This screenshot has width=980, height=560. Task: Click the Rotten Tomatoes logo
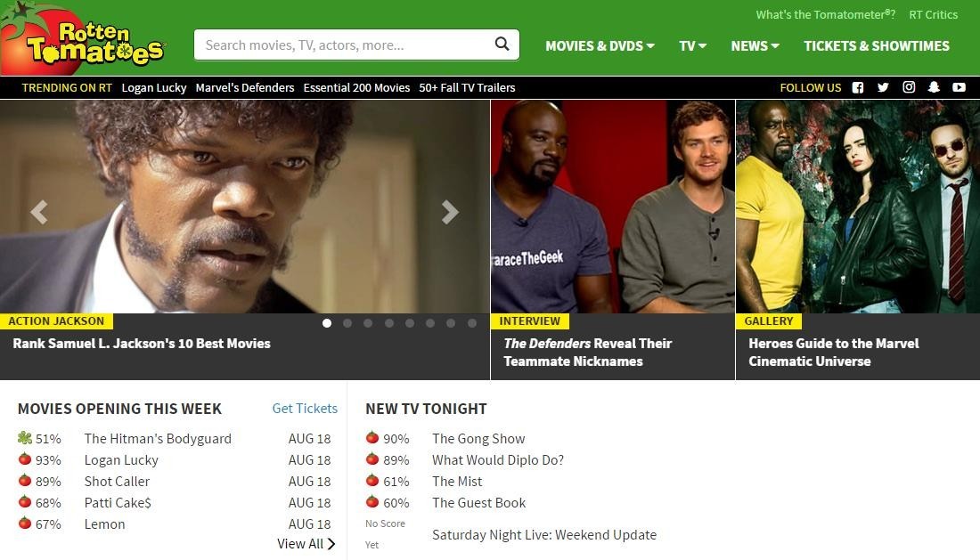85,42
